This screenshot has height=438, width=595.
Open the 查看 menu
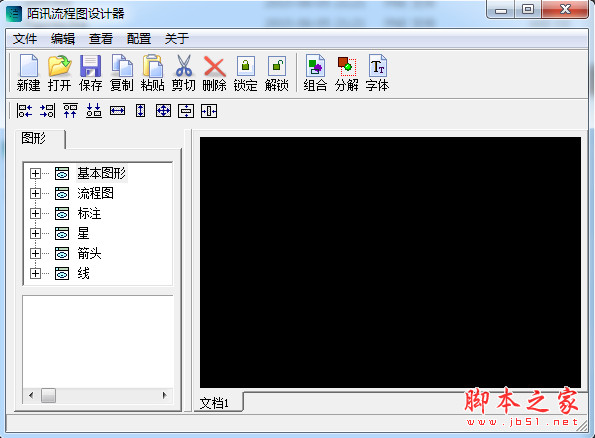(x=101, y=39)
